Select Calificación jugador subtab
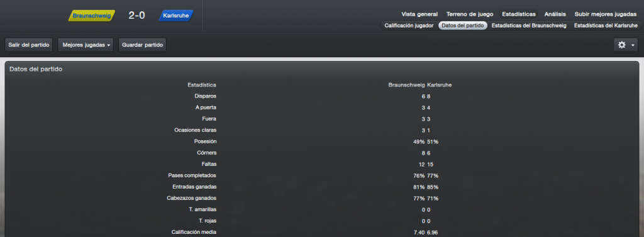Image resolution: width=644 pixels, height=237 pixels. pyautogui.click(x=409, y=26)
